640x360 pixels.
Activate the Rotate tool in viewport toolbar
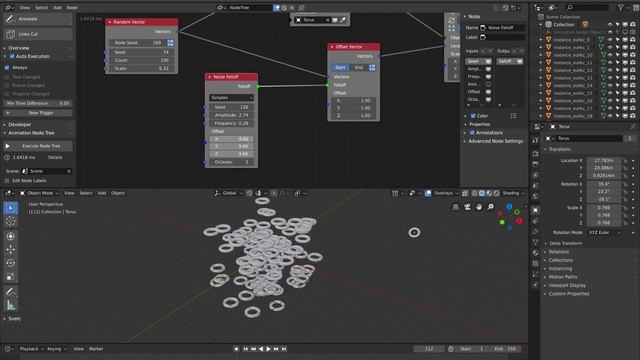tap(11, 263)
